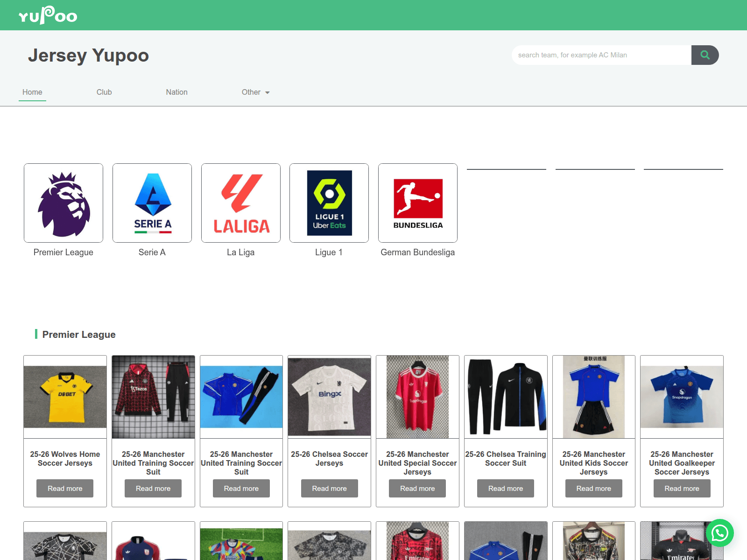Screen dimensions: 747x560
Task: Click the Serie A text label
Action: pyautogui.click(x=152, y=252)
